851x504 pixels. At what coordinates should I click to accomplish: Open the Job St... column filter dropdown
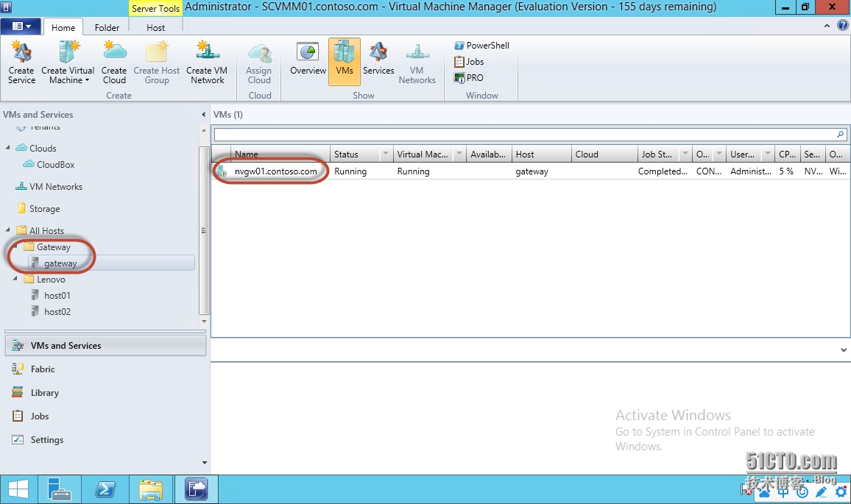pyautogui.click(x=685, y=154)
